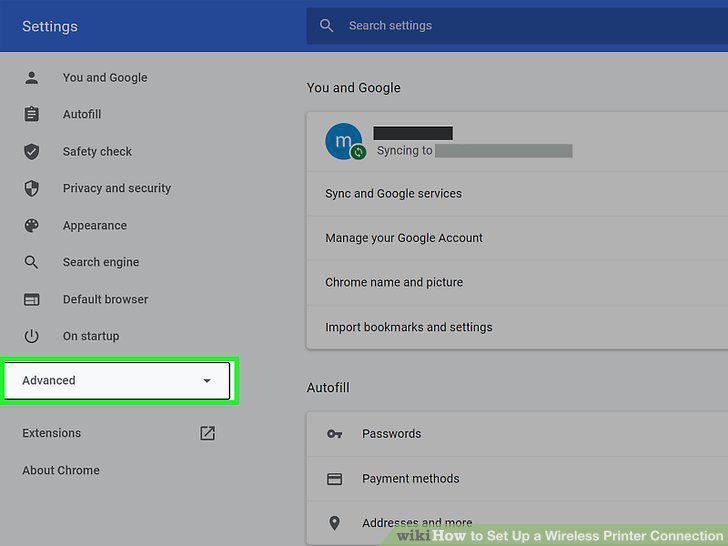This screenshot has width=728, height=546.
Task: Click the external link icon beside Extensions
Action: (207, 433)
